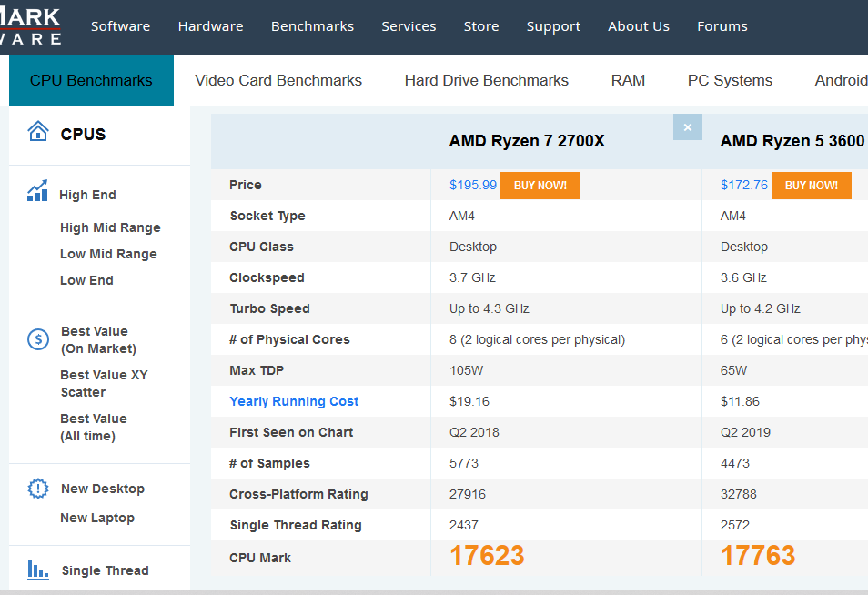Click the 8 physical cores value

click(x=537, y=339)
